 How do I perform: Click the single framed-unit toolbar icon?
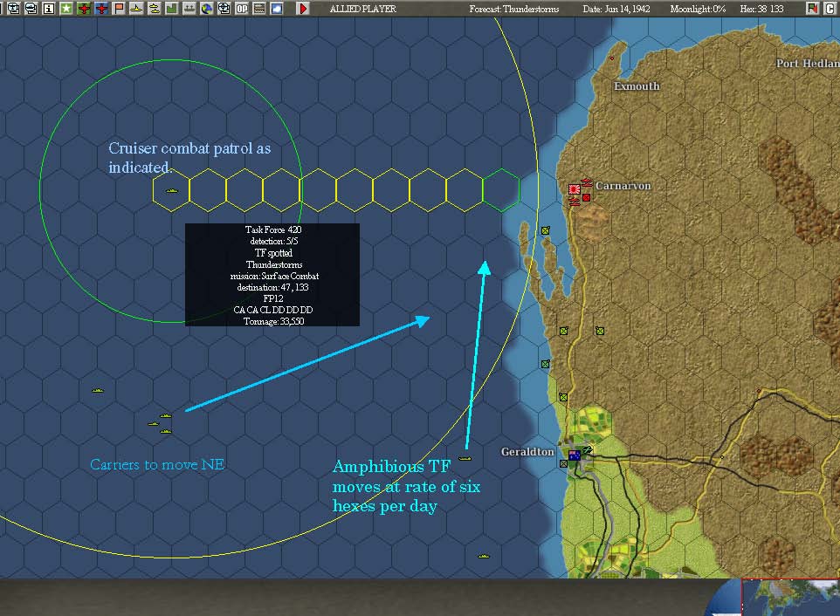pyautogui.click(x=13, y=9)
